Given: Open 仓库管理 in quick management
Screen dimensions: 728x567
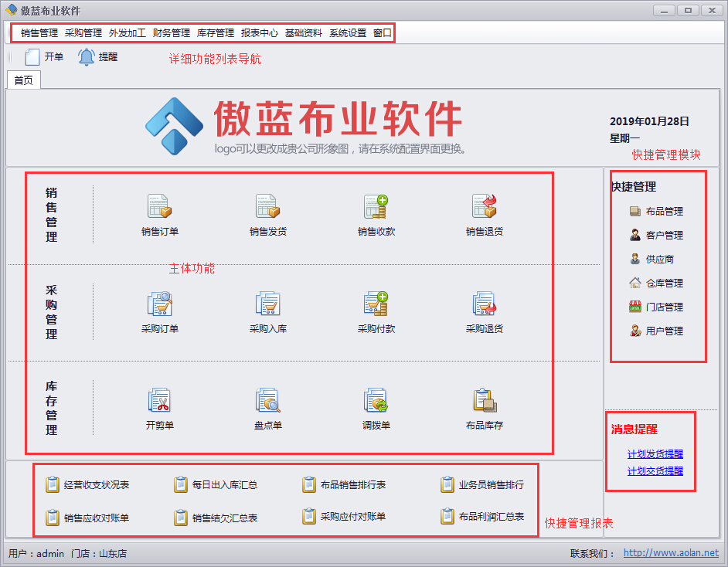Looking at the screenshot, I should coord(656,283).
